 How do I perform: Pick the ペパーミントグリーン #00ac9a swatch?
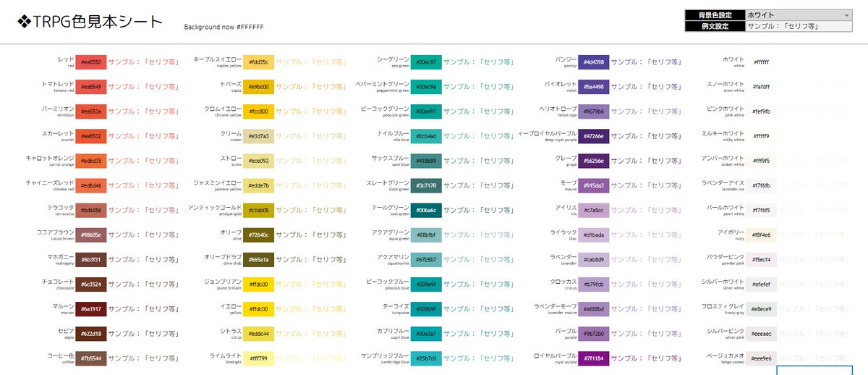426,87
